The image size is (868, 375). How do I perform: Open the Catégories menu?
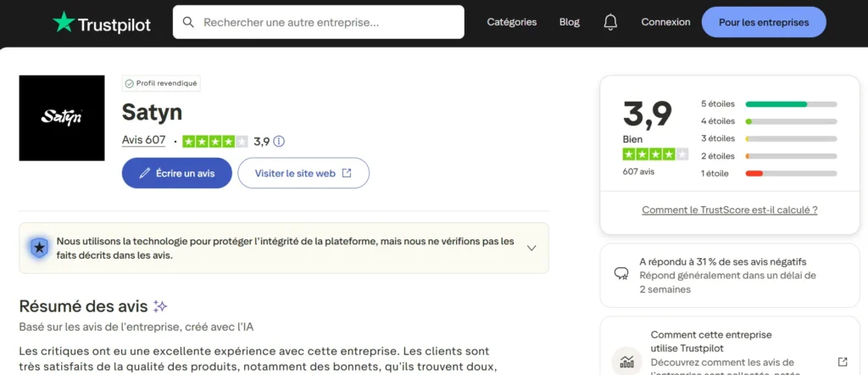pyautogui.click(x=511, y=22)
